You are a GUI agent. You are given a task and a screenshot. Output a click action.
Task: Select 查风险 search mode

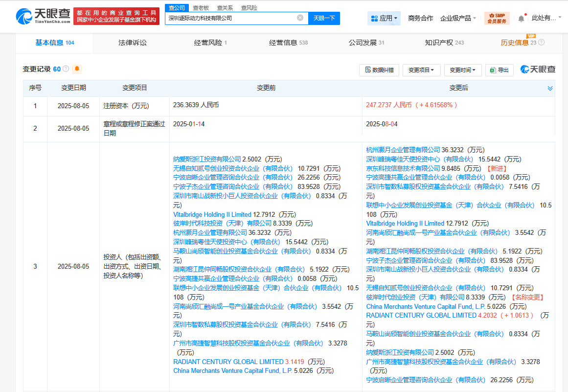(x=249, y=8)
